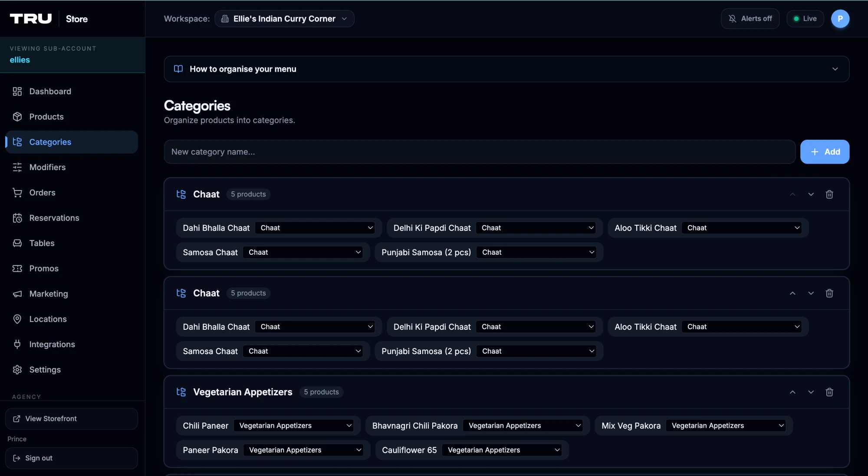Click Organize products into categories subtitle
This screenshot has width=868, height=476.
(229, 120)
